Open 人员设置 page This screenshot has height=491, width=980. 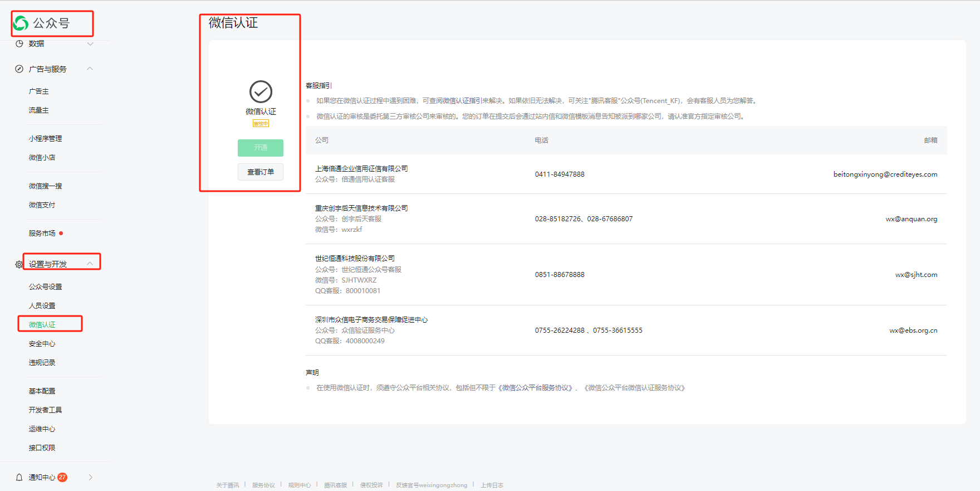coord(42,306)
